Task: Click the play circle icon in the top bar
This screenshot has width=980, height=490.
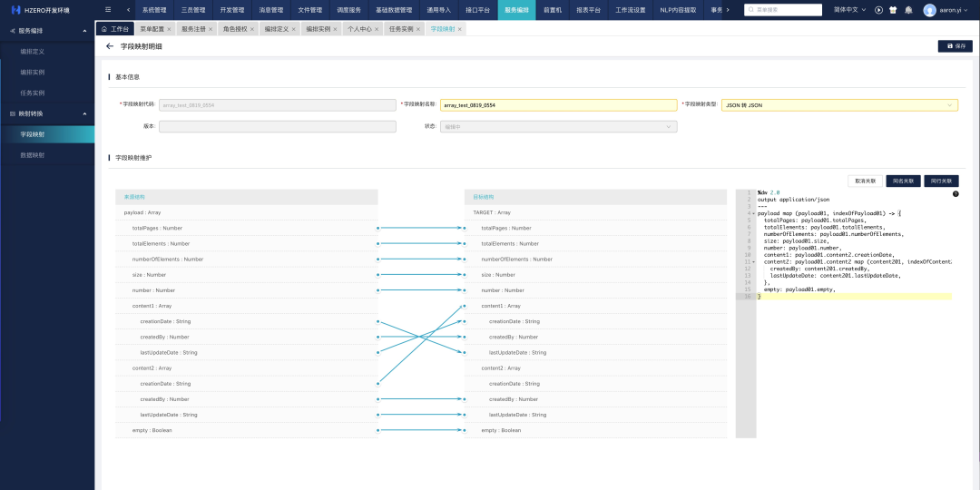Action: [878, 10]
